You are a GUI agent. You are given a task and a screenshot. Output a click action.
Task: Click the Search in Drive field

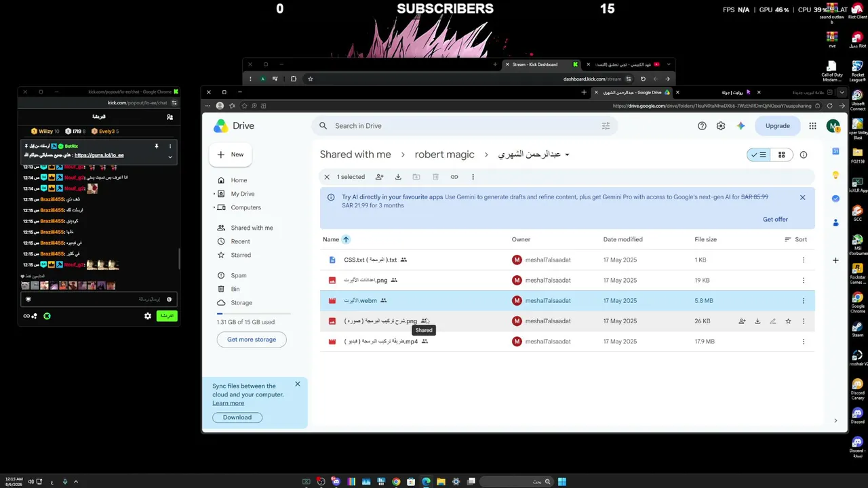coord(464,126)
